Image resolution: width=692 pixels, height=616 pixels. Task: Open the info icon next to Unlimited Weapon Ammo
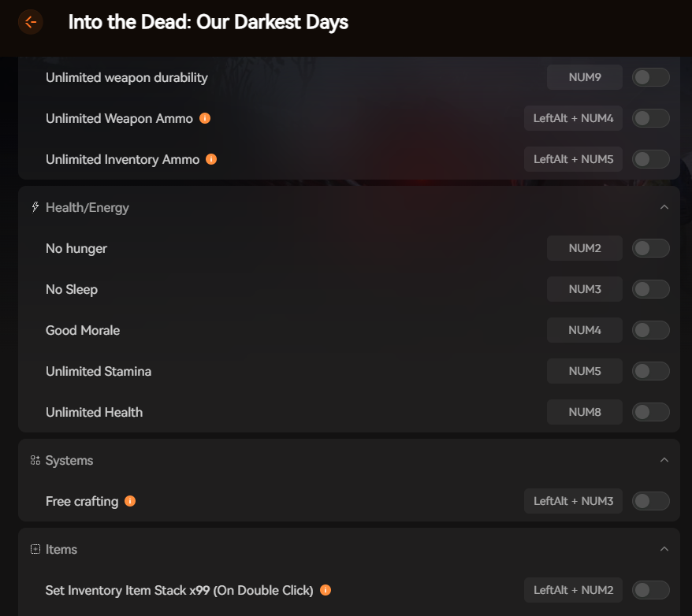pyautogui.click(x=205, y=118)
